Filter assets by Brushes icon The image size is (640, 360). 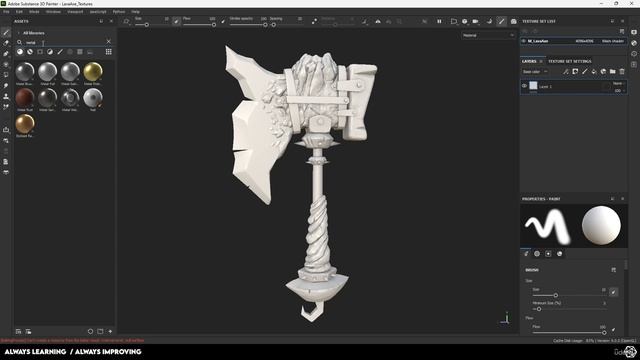[60, 52]
